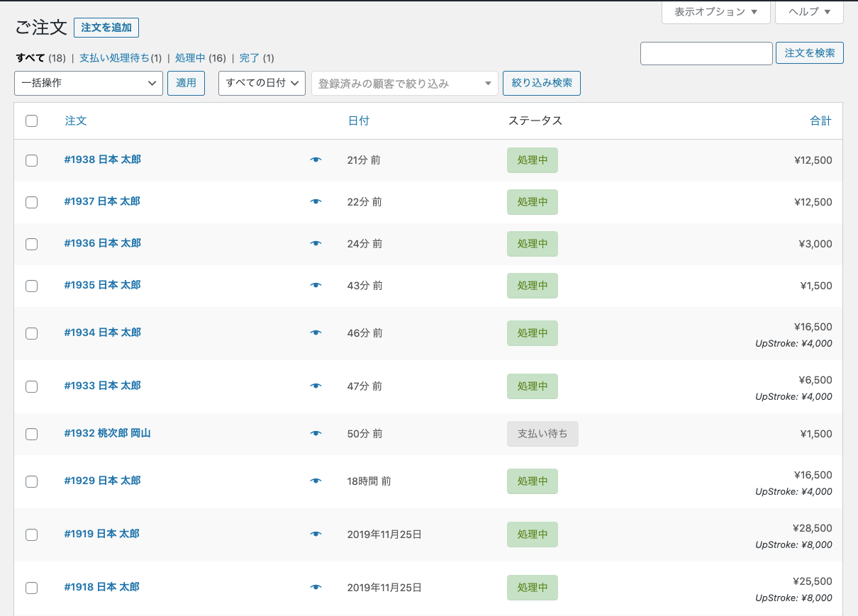Sort by 合計 column header
858x616 pixels.
coord(821,121)
